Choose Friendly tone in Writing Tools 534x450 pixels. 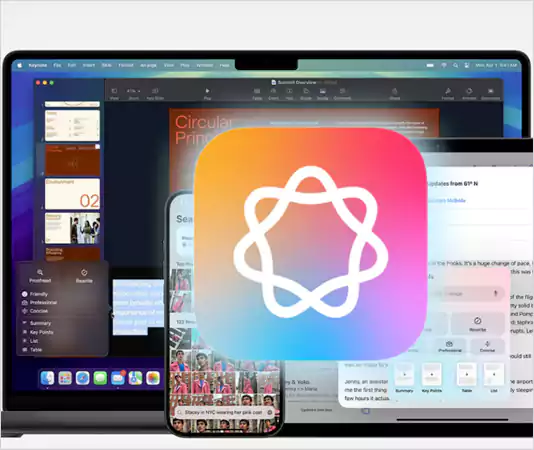tap(35, 294)
